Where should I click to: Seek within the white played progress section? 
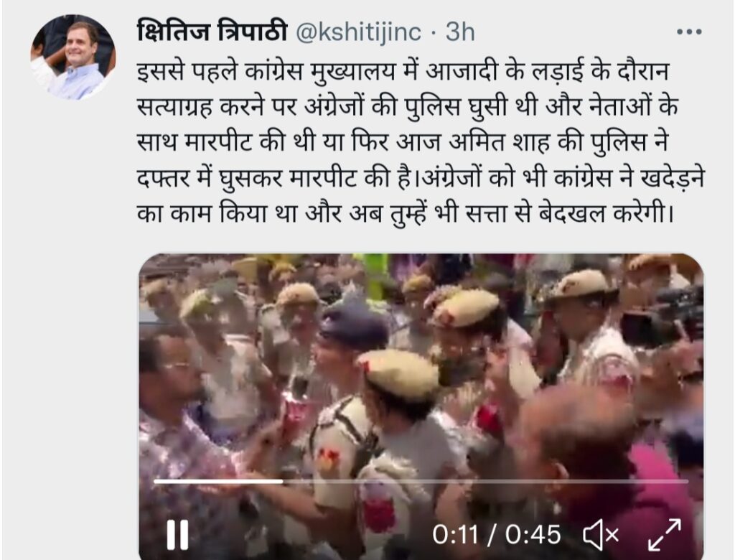218,481
